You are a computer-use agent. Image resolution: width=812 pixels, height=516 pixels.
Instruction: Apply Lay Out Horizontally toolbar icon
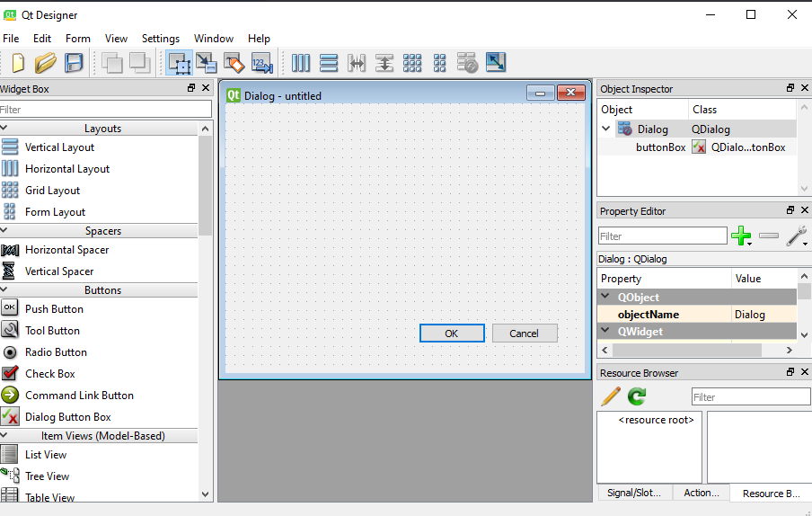click(x=300, y=63)
